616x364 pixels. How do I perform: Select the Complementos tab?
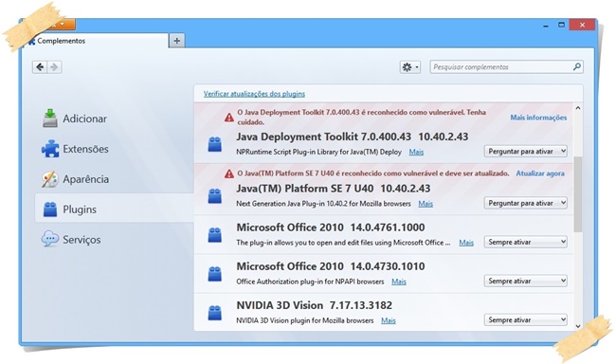(x=97, y=41)
